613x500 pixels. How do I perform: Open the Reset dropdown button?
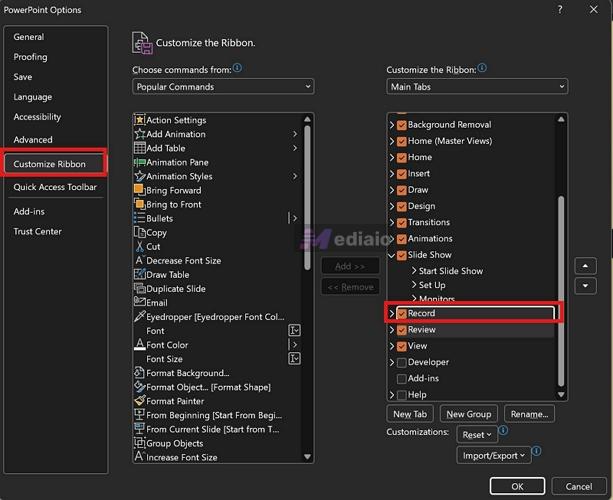tap(477, 435)
